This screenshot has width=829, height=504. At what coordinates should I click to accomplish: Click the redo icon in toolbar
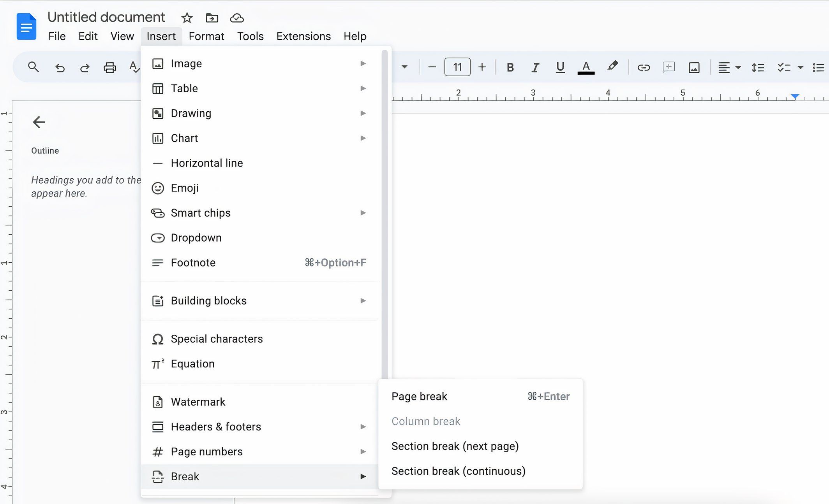84,67
